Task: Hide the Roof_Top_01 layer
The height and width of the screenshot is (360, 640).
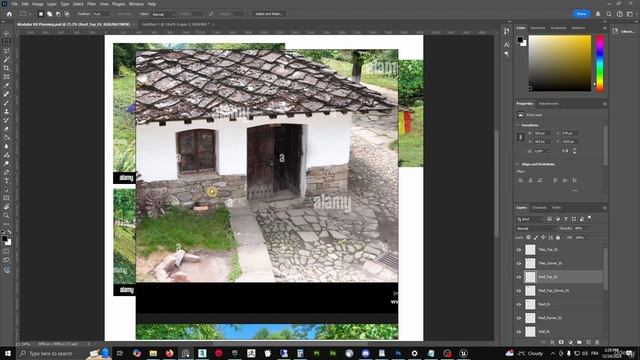Action: [519, 277]
